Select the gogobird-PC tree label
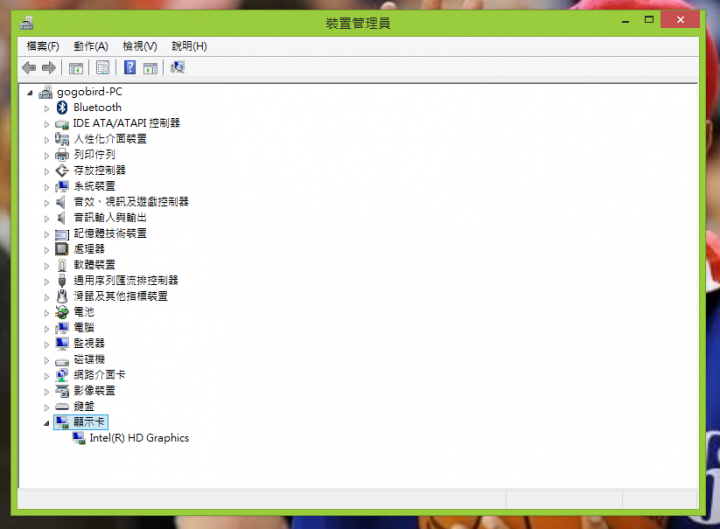Viewport: 720px width, 529px height. pyautogui.click(x=90, y=92)
